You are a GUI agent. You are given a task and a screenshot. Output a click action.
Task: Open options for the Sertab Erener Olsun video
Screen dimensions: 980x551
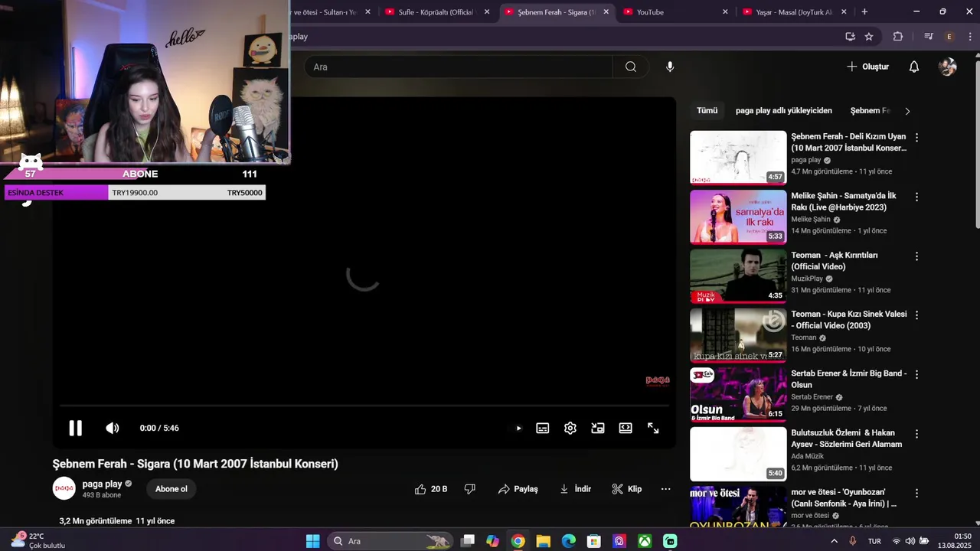coord(916,374)
